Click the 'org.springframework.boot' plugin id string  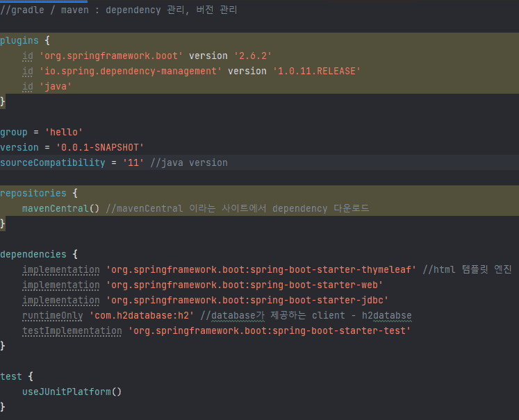click(111, 56)
